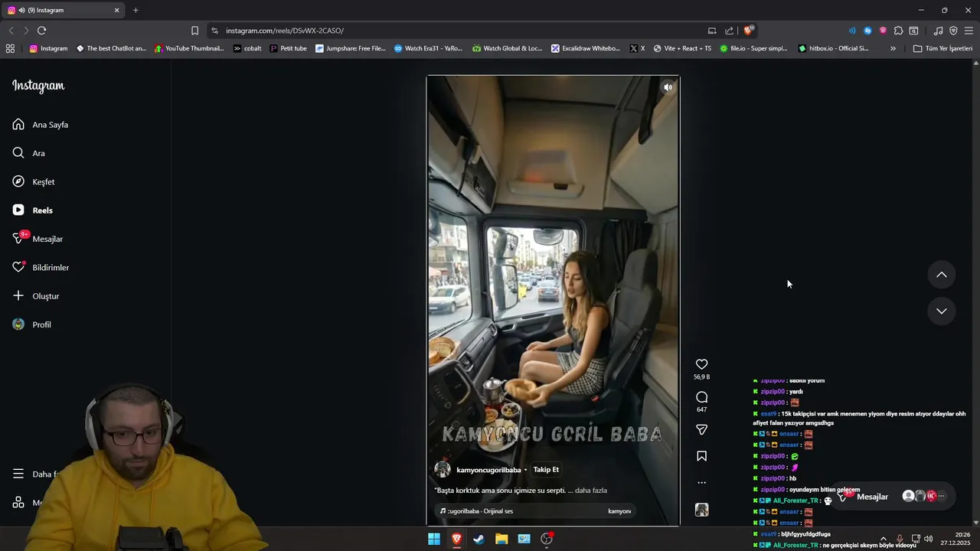Image resolution: width=980 pixels, height=551 pixels.
Task: Go to previous reel with up chevron
Action: click(942, 275)
